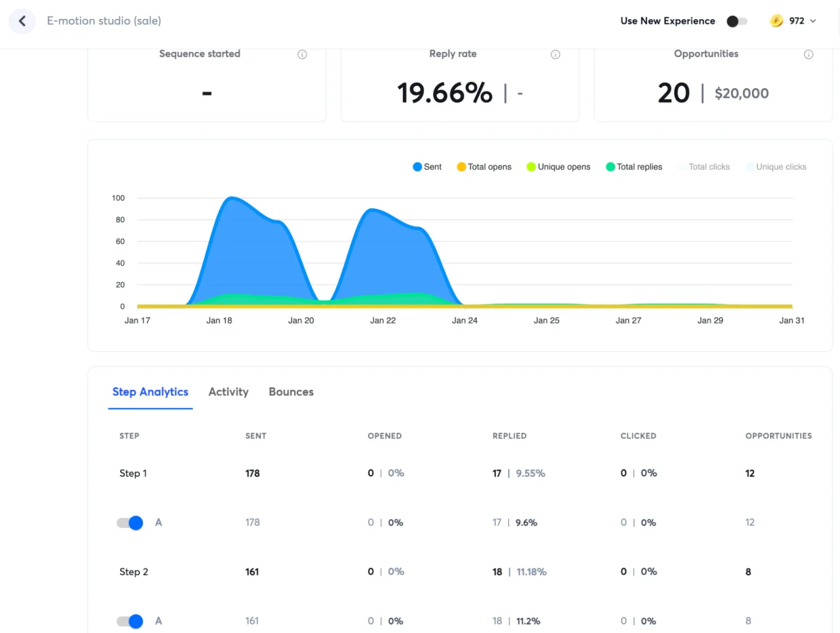840x633 pixels.
Task: Click the CLICKED column header
Action: (x=638, y=436)
